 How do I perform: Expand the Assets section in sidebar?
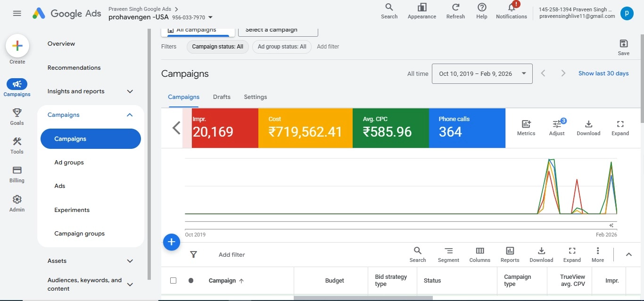coord(130,261)
